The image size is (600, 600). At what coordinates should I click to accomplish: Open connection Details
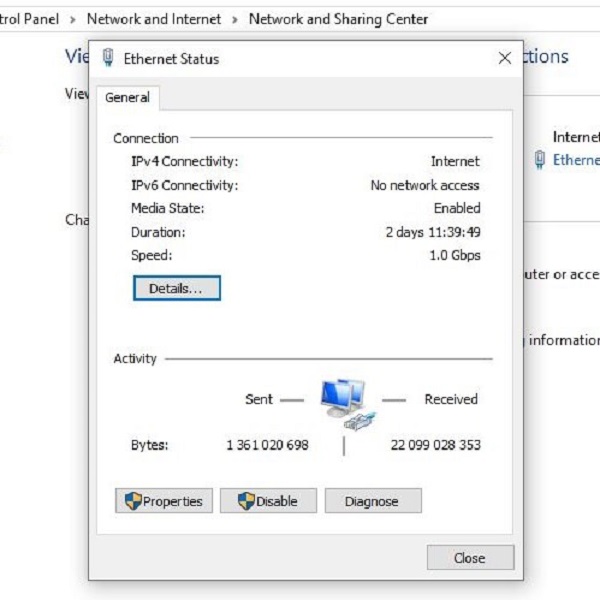click(177, 288)
